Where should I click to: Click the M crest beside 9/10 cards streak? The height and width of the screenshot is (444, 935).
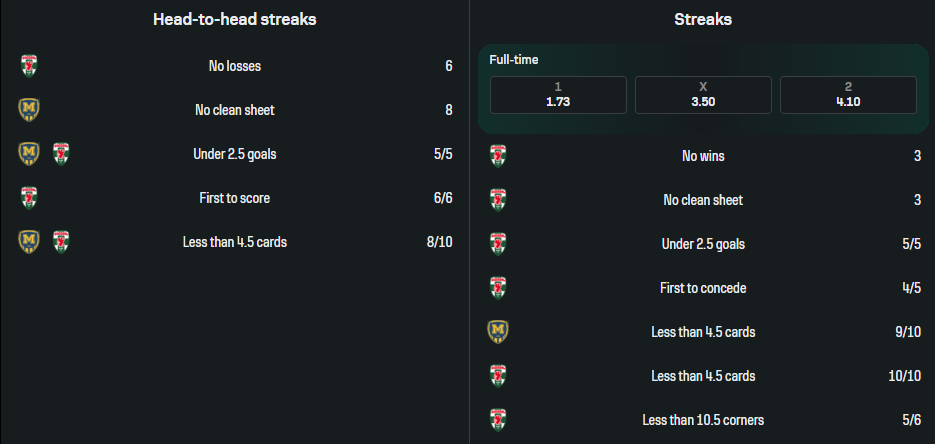point(497,331)
